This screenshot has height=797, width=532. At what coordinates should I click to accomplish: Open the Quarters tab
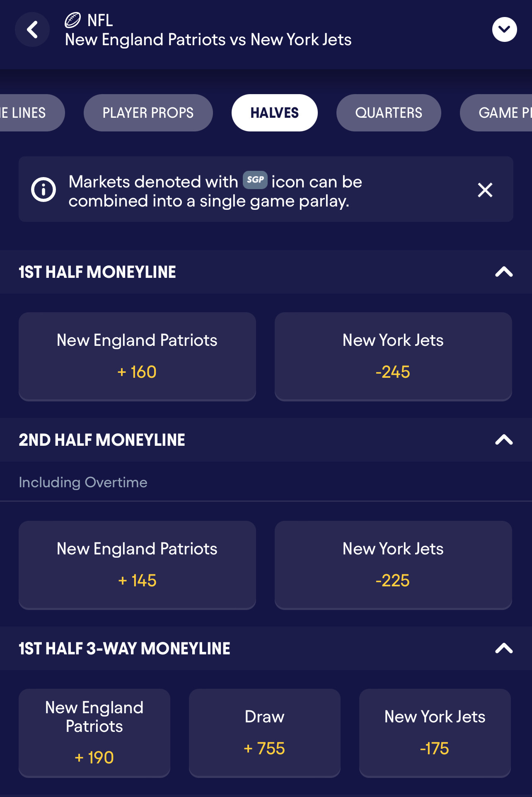pyautogui.click(x=388, y=113)
